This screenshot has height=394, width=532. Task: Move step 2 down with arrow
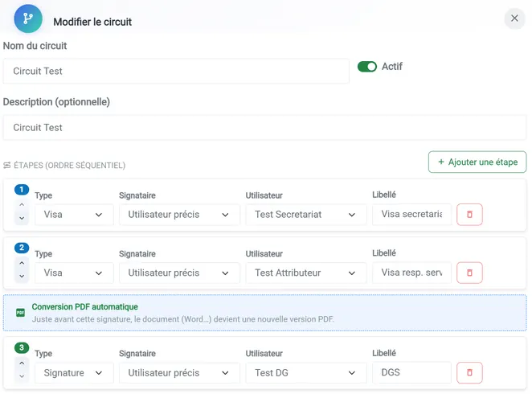point(22,277)
